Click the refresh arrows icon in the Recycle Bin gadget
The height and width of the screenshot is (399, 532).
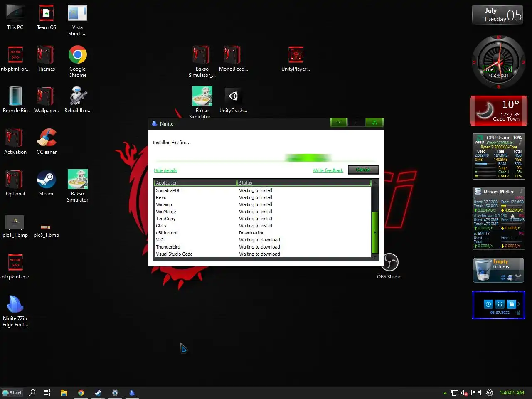[503, 277]
